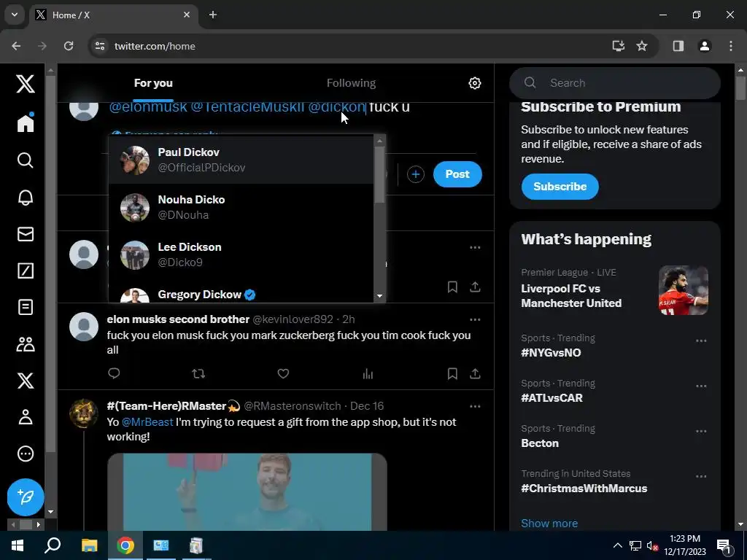This screenshot has height=560, width=747.
Task: Open Messages envelope icon
Action: [26, 234]
